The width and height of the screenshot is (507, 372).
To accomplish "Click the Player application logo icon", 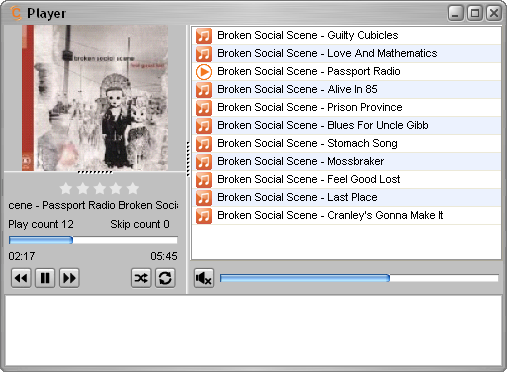I will 16,13.
